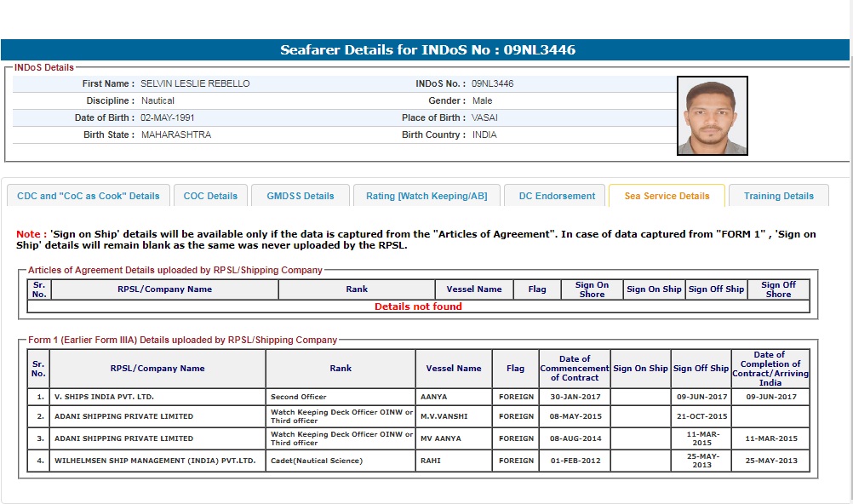853x504 pixels.
Task: Open the CDC and "CoC as Cook" Details tab
Action: pos(89,196)
